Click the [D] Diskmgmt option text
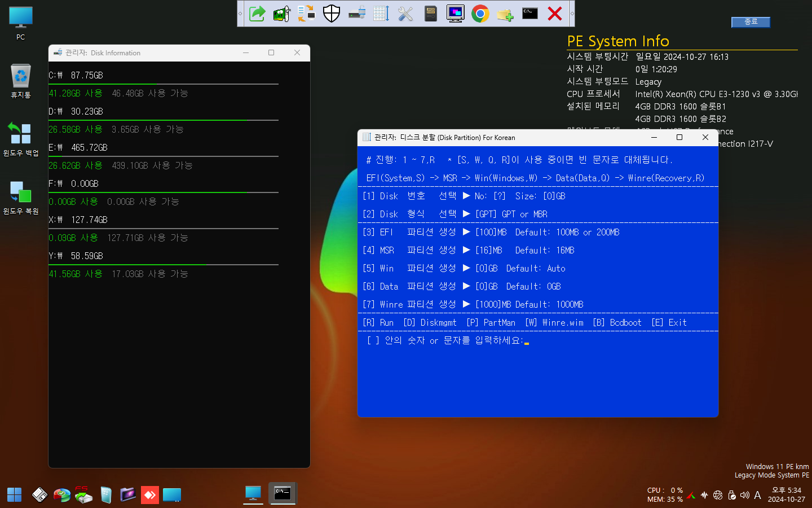The image size is (812, 508). (430, 322)
